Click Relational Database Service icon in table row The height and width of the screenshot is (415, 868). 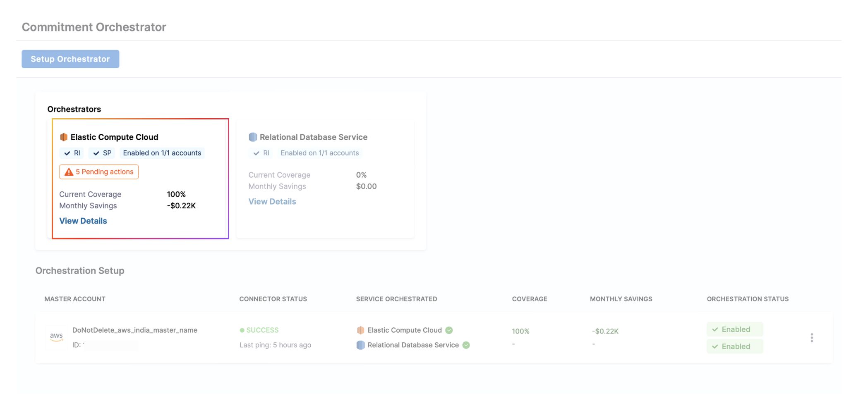tap(360, 345)
